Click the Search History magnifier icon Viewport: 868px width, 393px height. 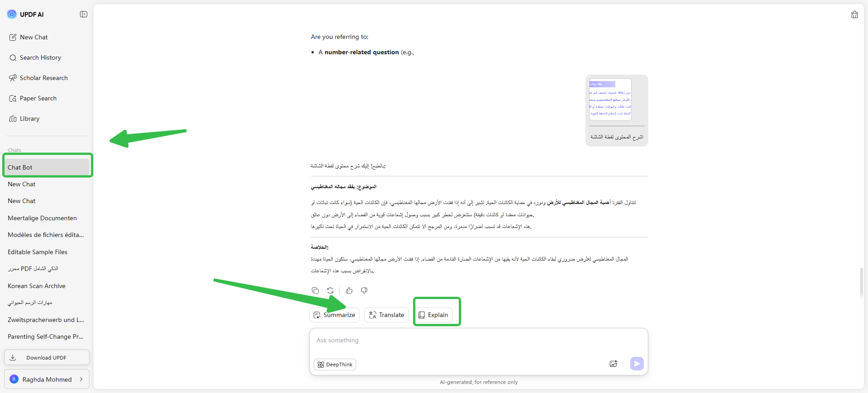13,58
